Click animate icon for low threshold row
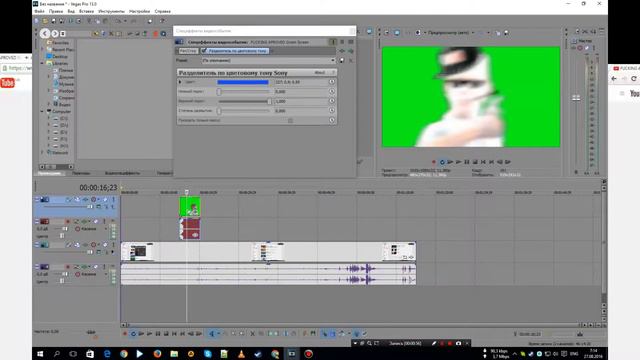Screen dimensions: 640x360 [332, 91]
